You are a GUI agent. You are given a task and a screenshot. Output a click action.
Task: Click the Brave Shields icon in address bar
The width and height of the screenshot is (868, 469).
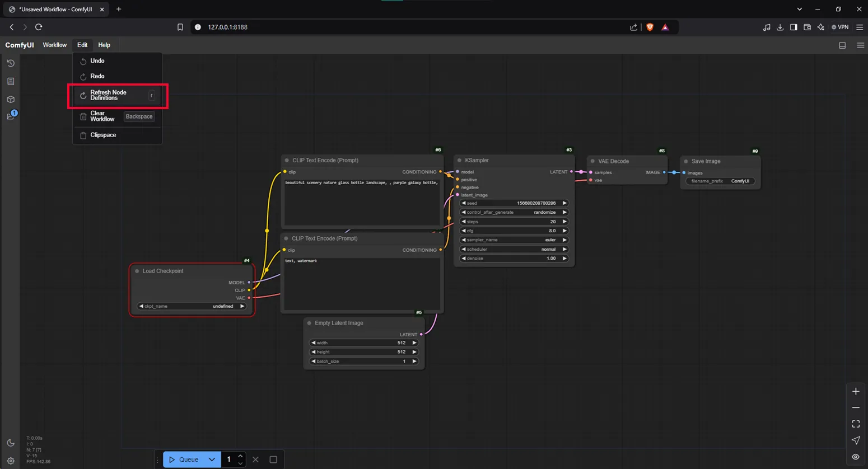(x=650, y=27)
